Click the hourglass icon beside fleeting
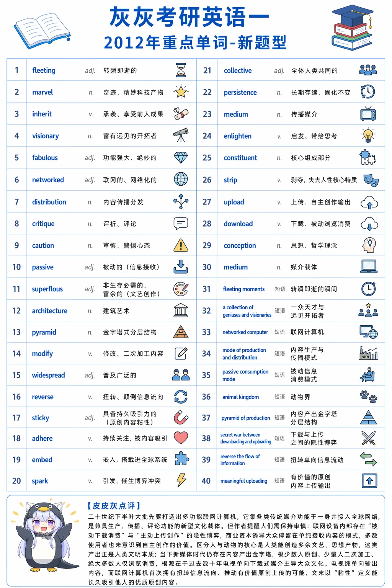 click(181, 70)
